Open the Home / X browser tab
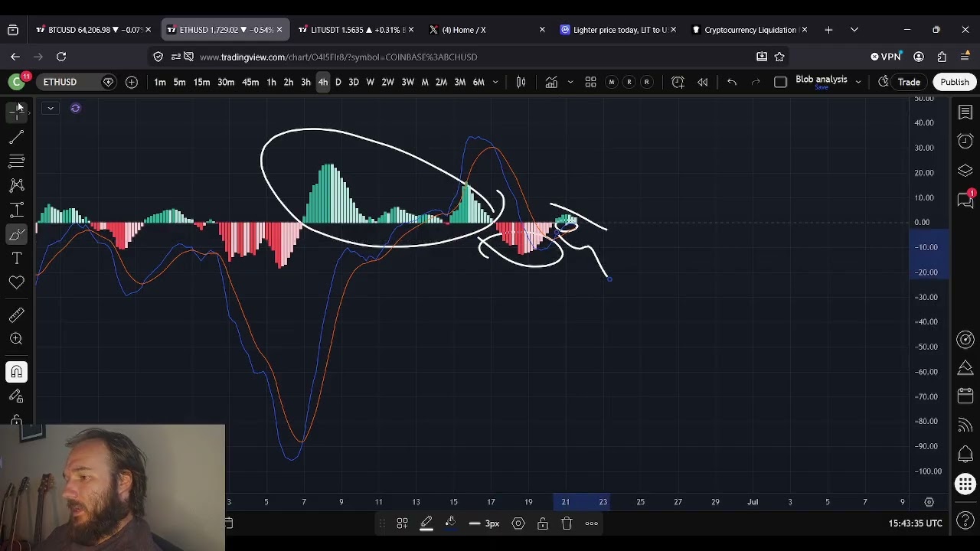 coord(486,30)
